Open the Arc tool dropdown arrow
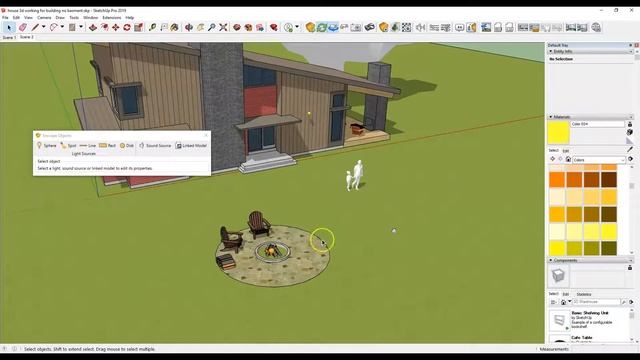The width and height of the screenshot is (640, 360). point(62,27)
